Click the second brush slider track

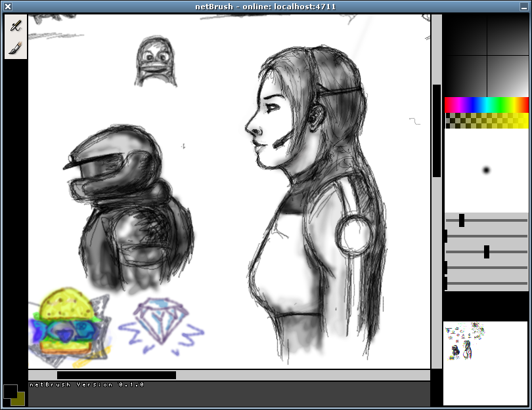(486, 236)
